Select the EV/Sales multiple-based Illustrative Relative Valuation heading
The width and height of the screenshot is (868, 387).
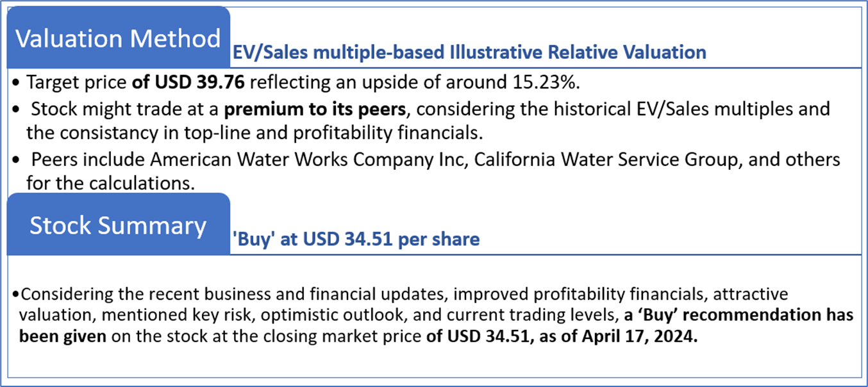click(x=469, y=52)
